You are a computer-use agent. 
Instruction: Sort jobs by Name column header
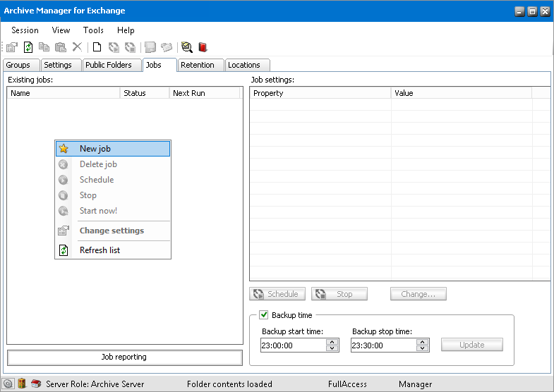coord(64,93)
